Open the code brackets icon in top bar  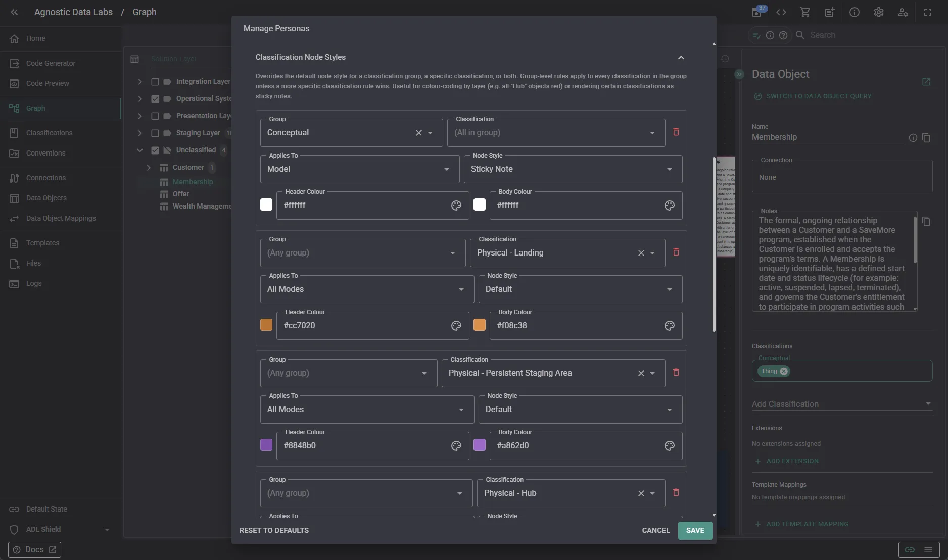click(x=781, y=12)
